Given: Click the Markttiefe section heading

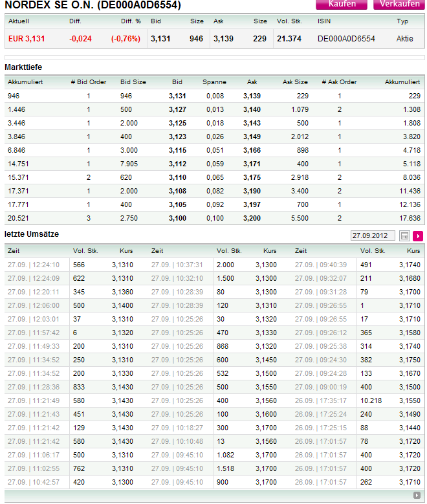Looking at the screenshot, I should click(23, 67).
